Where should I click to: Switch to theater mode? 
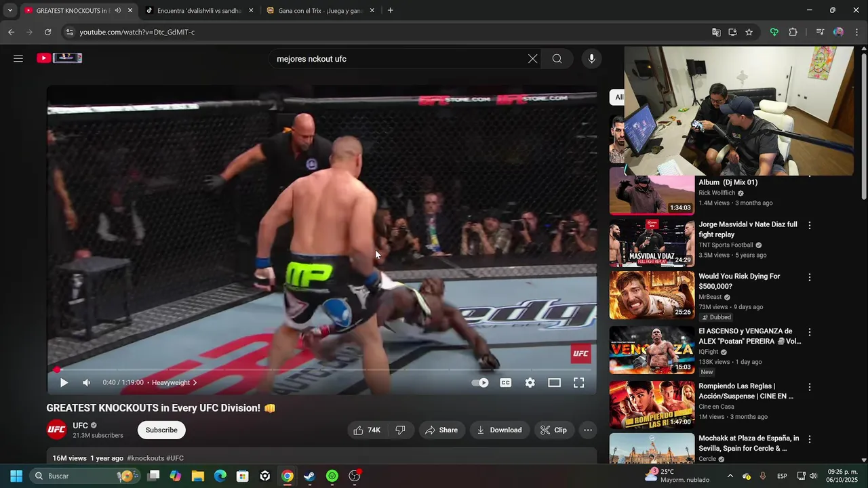point(554,383)
